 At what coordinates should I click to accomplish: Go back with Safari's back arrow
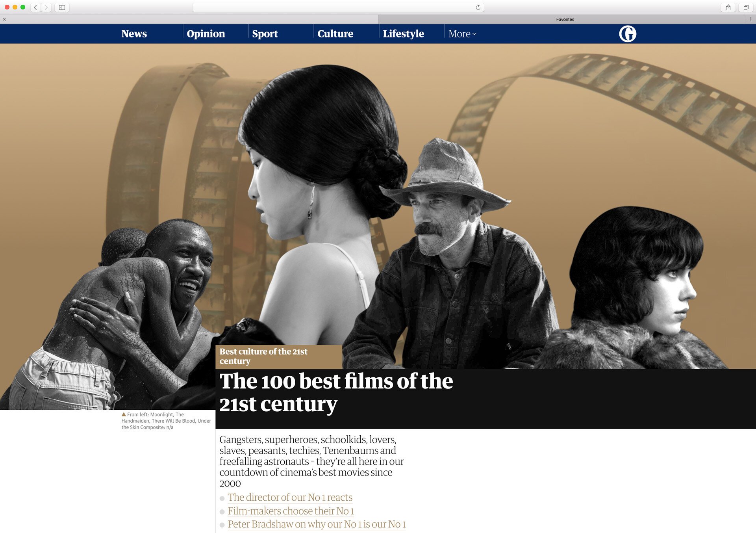pos(35,7)
